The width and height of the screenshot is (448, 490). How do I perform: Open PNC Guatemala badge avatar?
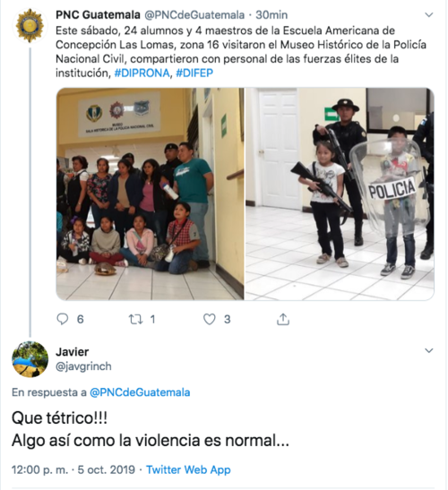pos(30,26)
